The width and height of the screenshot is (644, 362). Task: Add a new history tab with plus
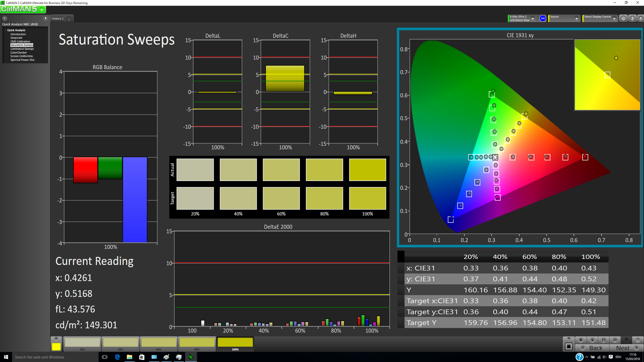pyautogui.click(x=69, y=19)
